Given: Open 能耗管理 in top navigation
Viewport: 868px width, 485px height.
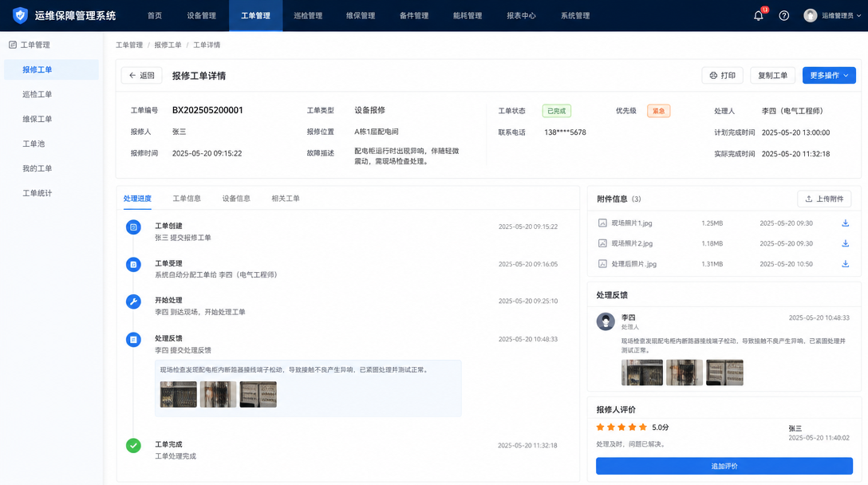Looking at the screenshot, I should tap(468, 15).
